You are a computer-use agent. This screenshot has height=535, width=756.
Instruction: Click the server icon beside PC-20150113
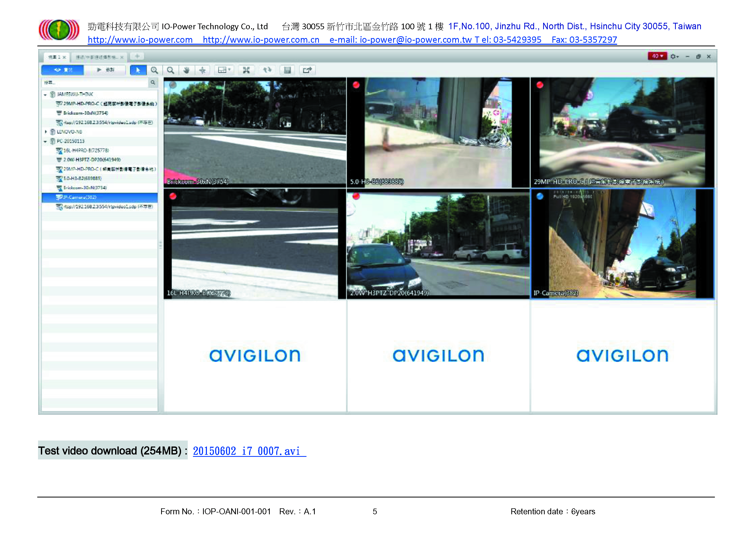coord(52,141)
